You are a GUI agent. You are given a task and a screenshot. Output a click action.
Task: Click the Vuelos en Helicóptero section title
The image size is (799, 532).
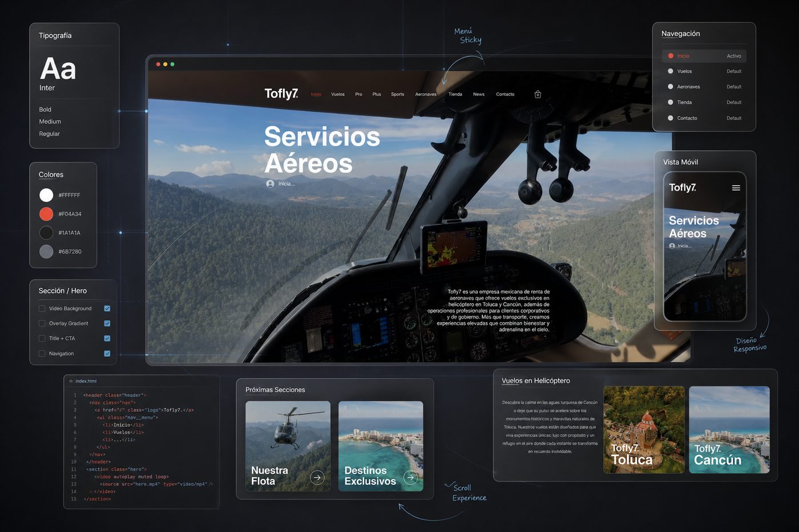tap(536, 381)
